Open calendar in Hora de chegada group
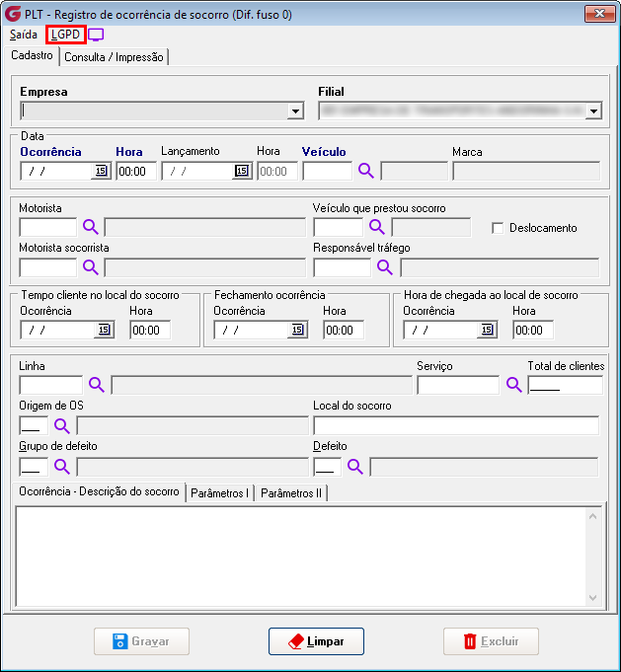Screen dimensions: 621x672 (487, 330)
